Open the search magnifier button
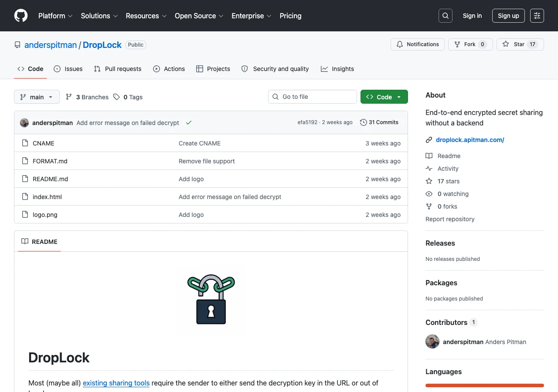The image size is (558, 392). (446, 16)
